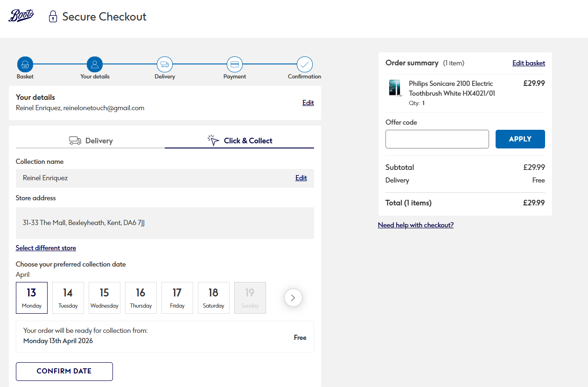Select Saturday 18 collection date
The image size is (588, 387).
coord(214,298)
